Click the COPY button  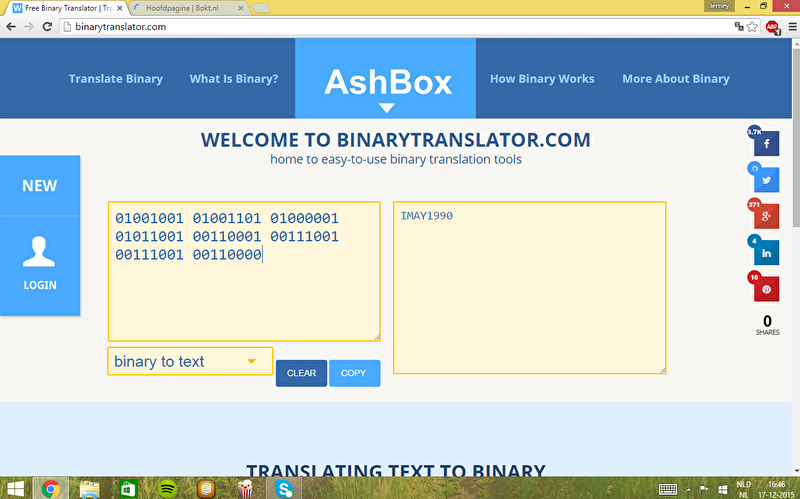(355, 373)
